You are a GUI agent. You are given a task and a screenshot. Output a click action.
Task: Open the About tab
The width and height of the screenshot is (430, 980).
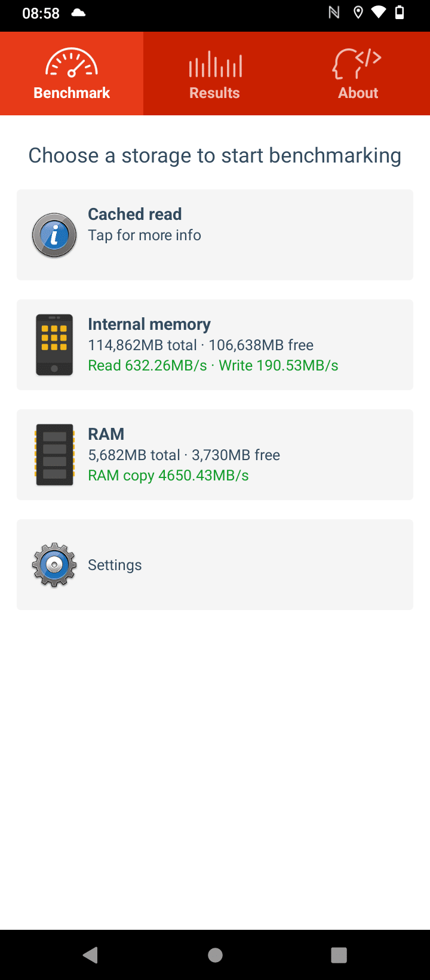coord(358,73)
